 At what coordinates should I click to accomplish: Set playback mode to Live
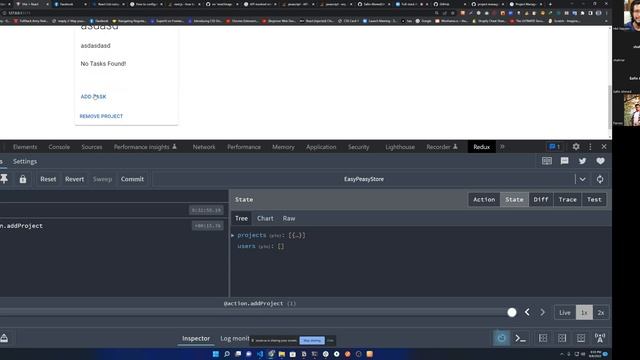tap(565, 313)
